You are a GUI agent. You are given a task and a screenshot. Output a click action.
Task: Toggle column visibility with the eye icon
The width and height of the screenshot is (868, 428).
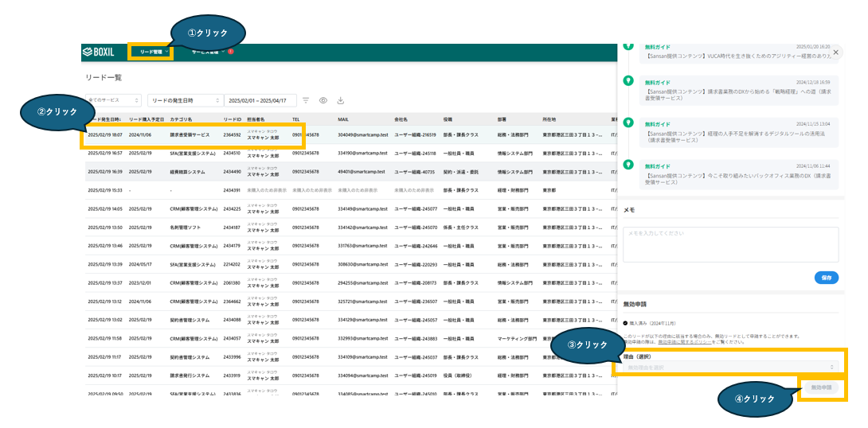tap(323, 100)
